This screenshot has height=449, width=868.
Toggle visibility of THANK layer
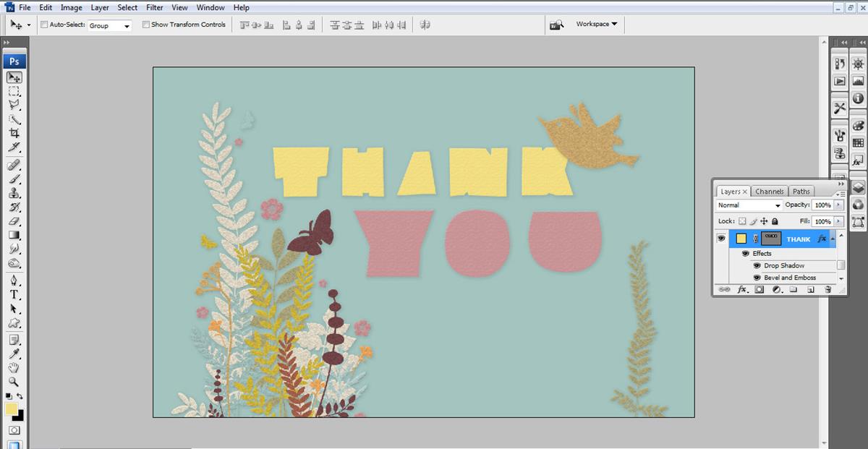pyautogui.click(x=721, y=239)
